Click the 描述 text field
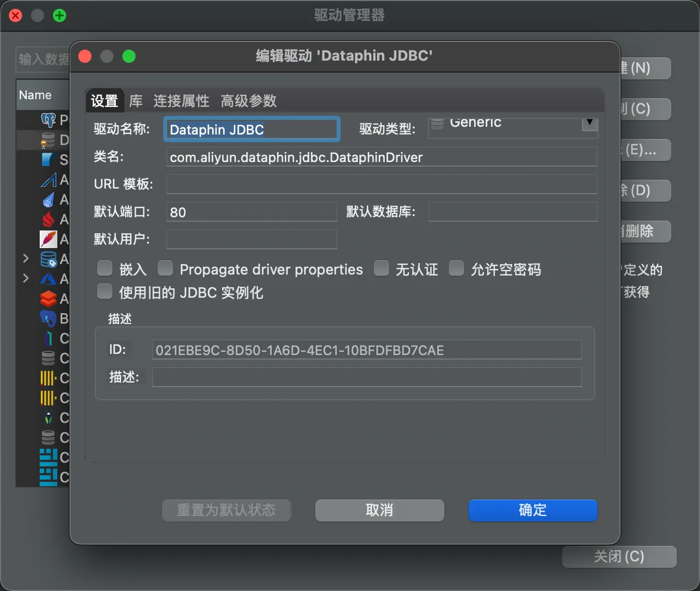 367,377
